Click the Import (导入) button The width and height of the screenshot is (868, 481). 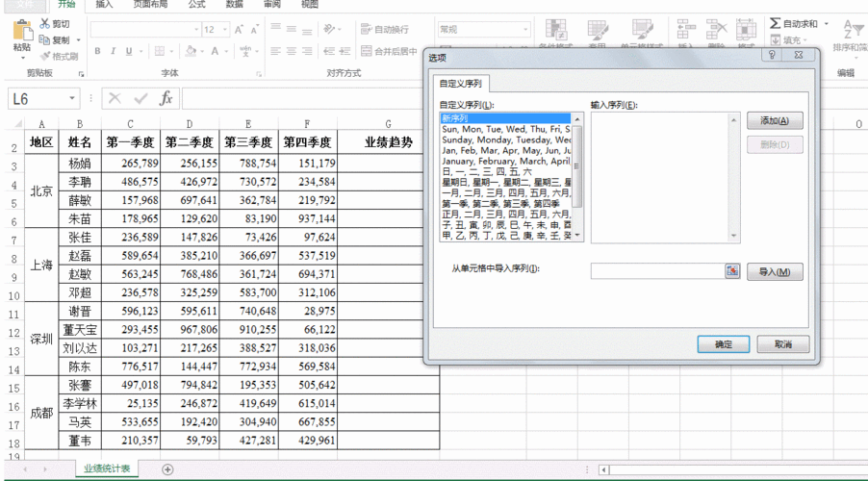(x=775, y=272)
